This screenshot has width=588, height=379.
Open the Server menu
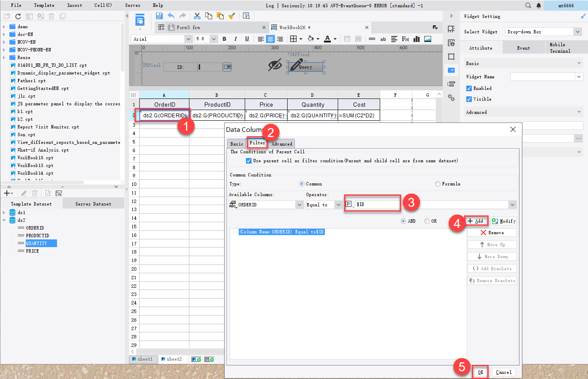click(133, 5)
